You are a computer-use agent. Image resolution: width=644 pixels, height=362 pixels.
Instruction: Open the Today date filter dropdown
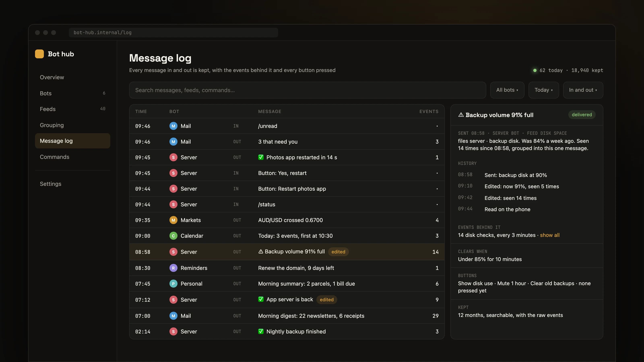pos(544,90)
